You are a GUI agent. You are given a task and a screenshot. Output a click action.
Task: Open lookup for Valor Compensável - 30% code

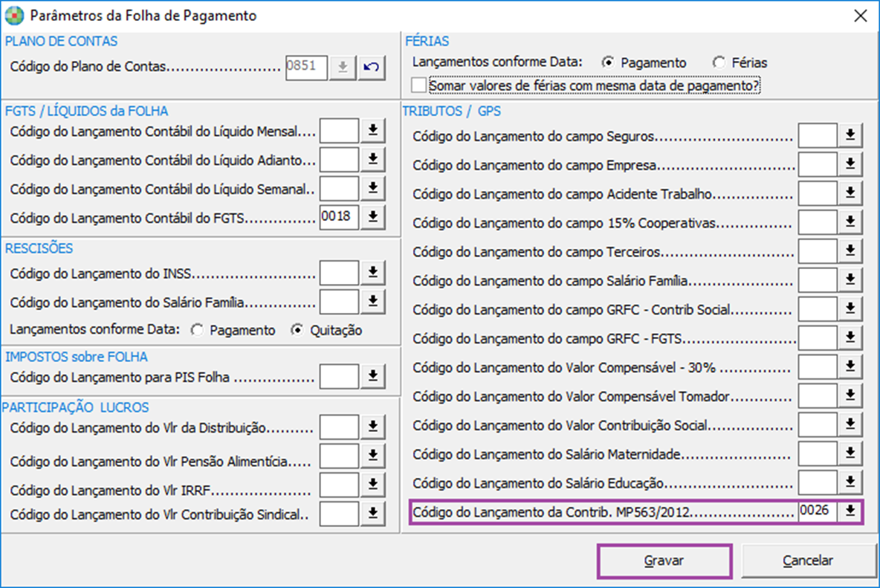click(850, 367)
